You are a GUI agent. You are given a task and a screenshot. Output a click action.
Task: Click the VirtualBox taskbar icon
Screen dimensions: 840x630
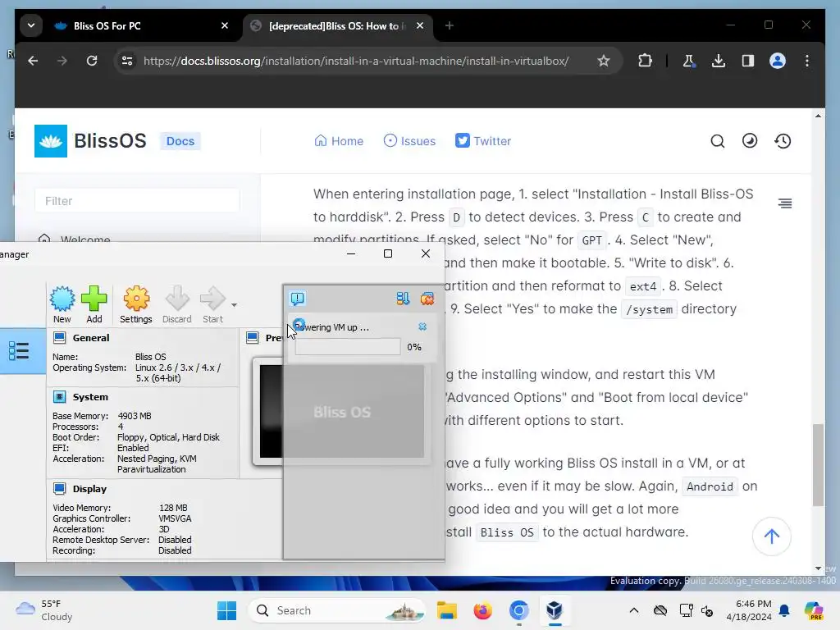(555, 610)
